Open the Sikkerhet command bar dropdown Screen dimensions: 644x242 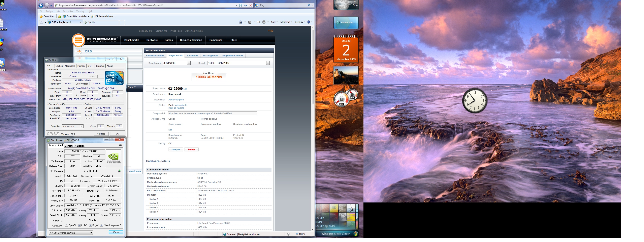coord(286,22)
